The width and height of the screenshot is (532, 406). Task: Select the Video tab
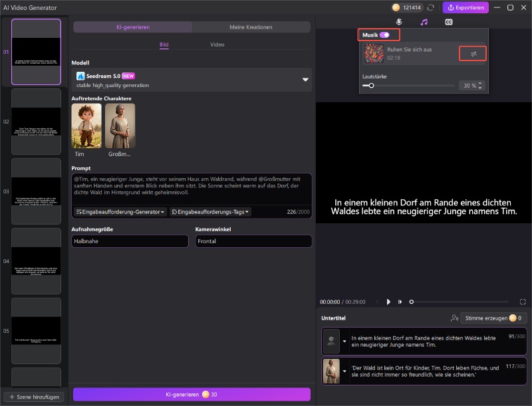click(x=217, y=45)
